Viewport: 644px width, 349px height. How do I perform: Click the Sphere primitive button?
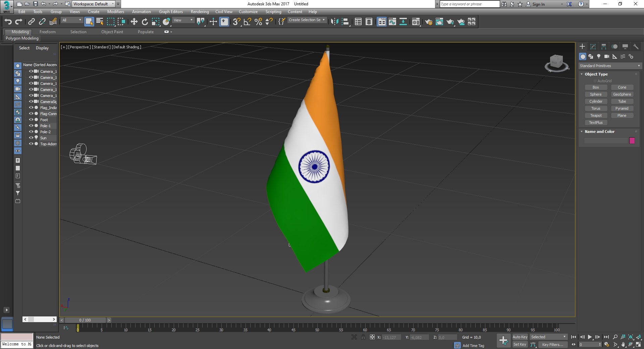[x=596, y=94]
